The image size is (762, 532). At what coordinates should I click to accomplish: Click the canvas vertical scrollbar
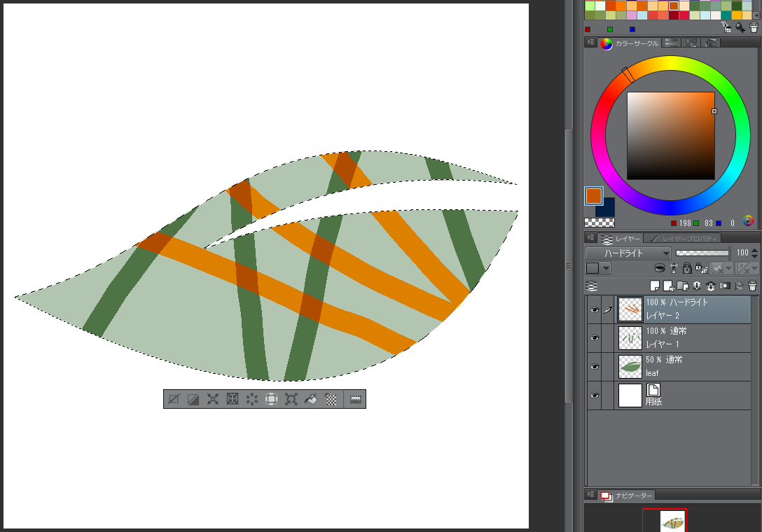pos(568,266)
